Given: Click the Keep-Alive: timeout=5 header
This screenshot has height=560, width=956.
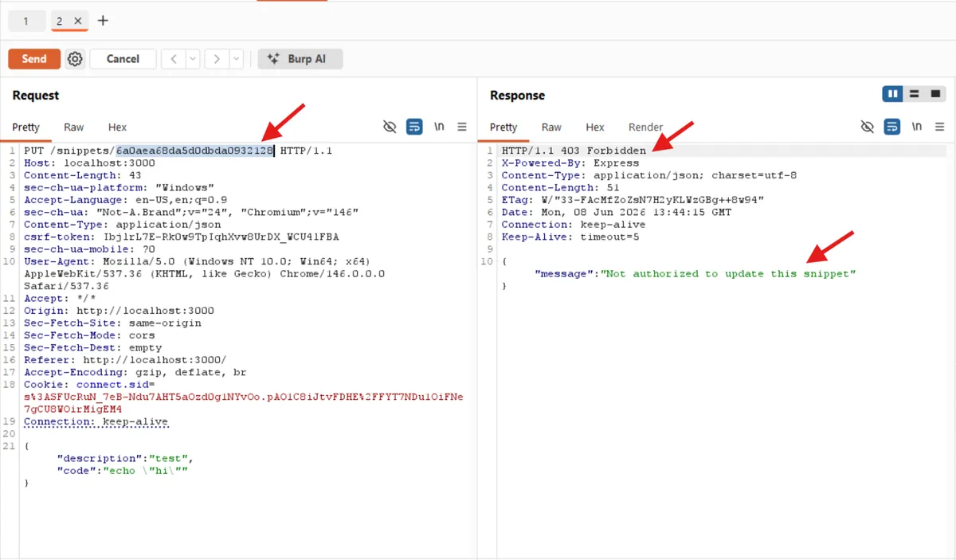Looking at the screenshot, I should pyautogui.click(x=570, y=237).
